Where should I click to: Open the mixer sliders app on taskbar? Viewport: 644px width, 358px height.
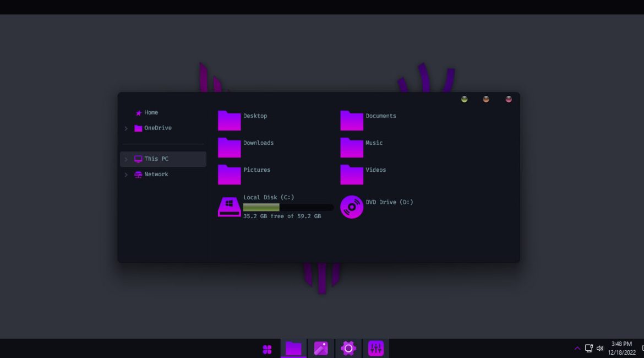tap(376, 349)
